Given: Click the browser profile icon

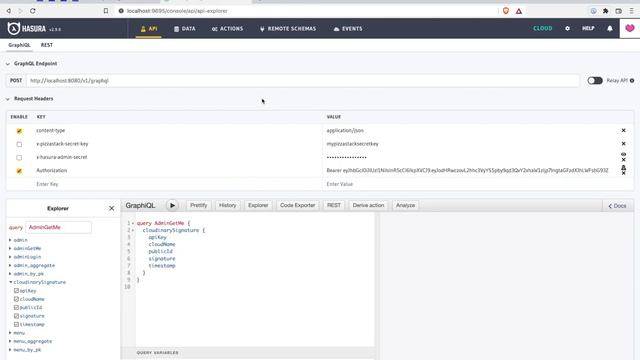Looking at the screenshot, I should pyautogui.click(x=593, y=11).
